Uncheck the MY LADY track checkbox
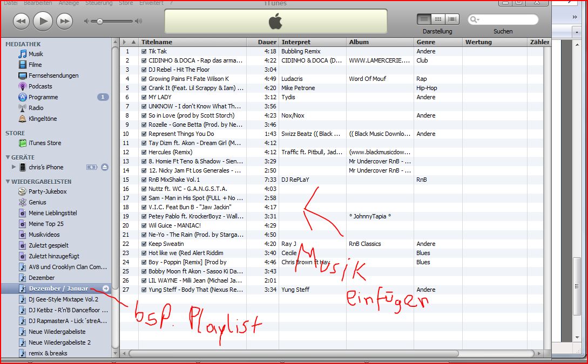This screenshot has width=588, height=364. (x=144, y=98)
